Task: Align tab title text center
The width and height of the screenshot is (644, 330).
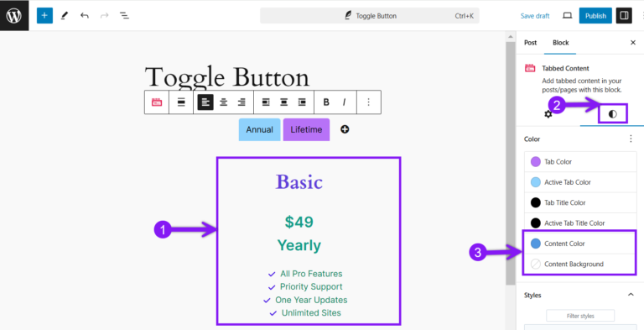Action: pyautogui.click(x=283, y=102)
